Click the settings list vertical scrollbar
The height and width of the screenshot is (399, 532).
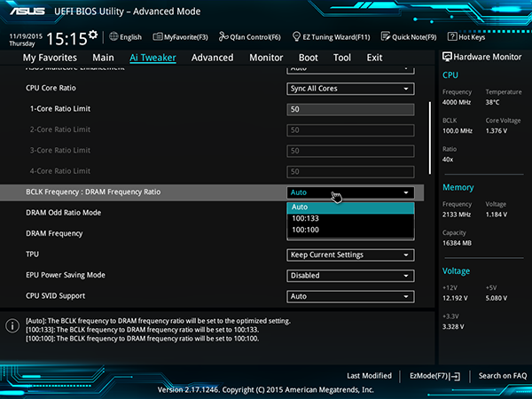(x=430, y=137)
